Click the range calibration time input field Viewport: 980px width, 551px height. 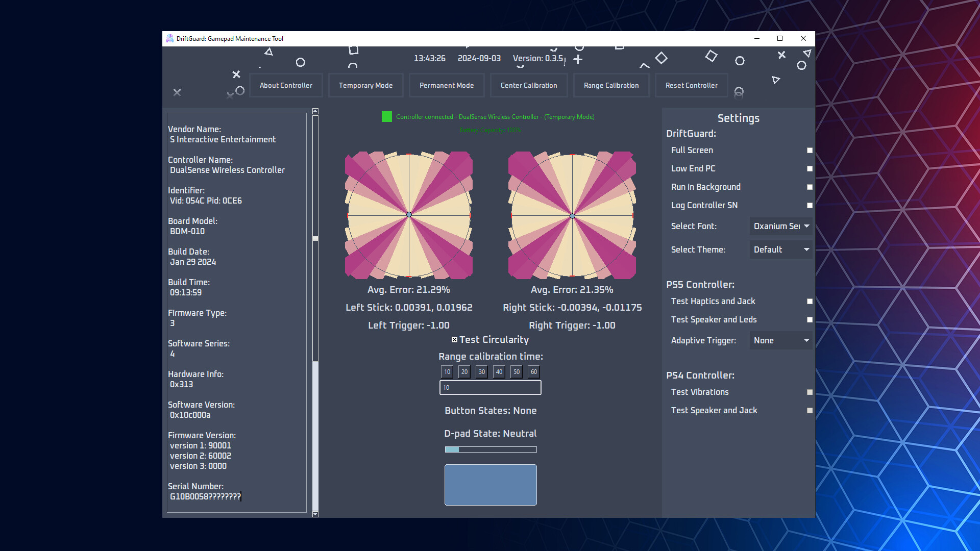coord(490,387)
